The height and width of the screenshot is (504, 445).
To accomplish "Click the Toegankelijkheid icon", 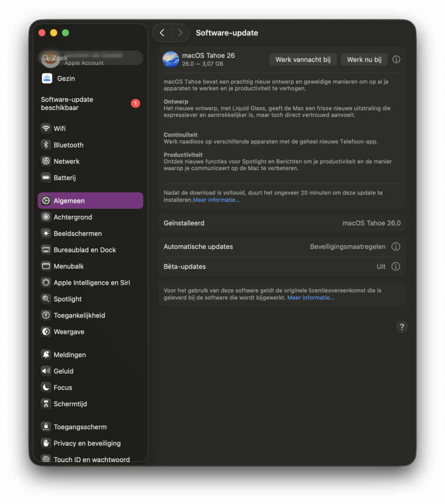I will pos(46,315).
